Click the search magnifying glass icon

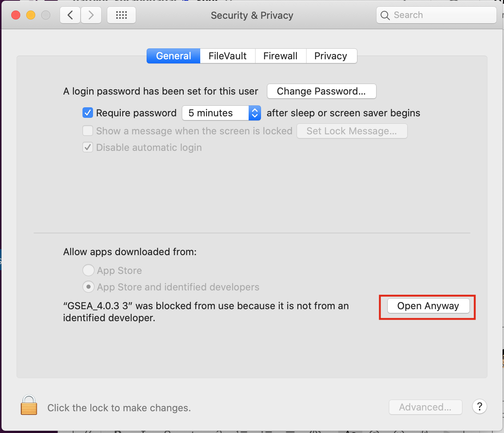385,15
